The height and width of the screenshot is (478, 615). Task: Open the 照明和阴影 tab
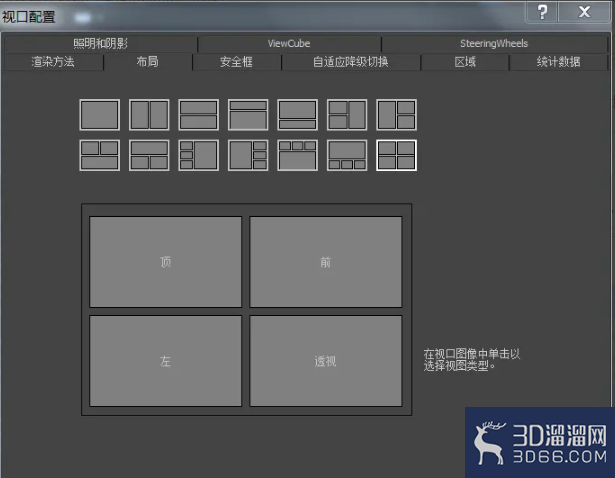tap(100, 44)
